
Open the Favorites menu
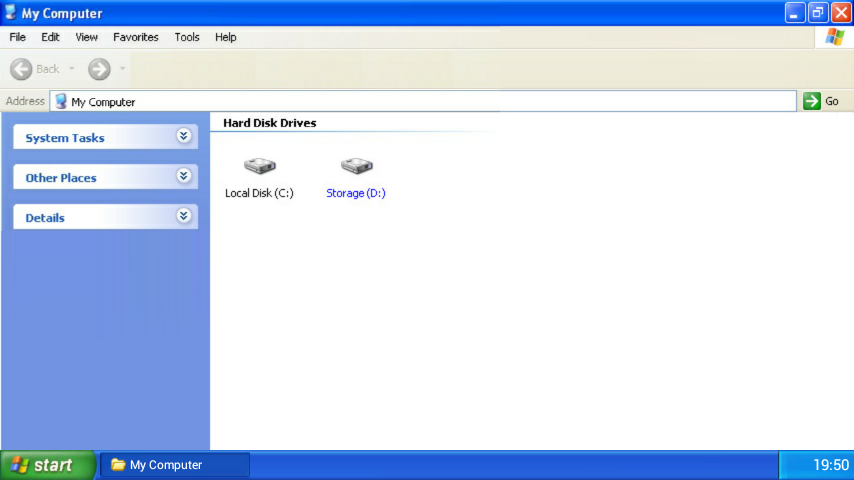pos(136,37)
